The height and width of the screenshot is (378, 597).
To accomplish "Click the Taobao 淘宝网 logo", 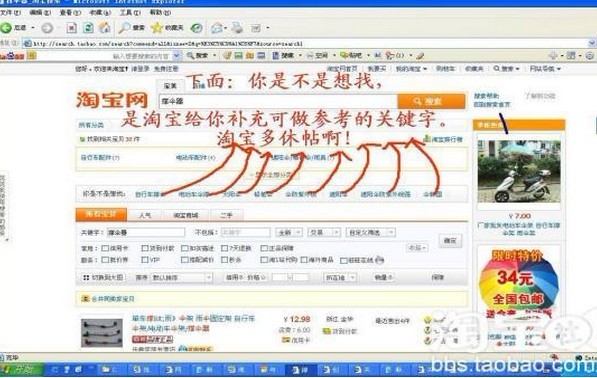I will (x=112, y=100).
